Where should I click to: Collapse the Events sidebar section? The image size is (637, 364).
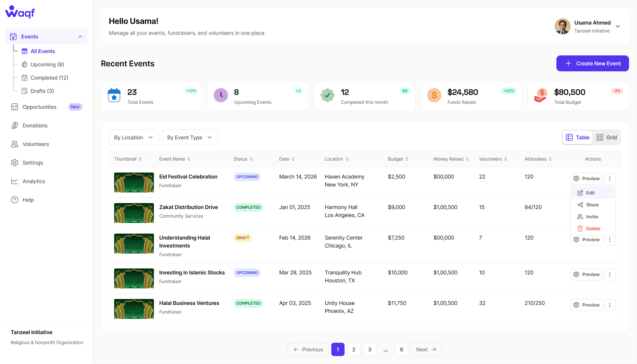click(x=80, y=36)
